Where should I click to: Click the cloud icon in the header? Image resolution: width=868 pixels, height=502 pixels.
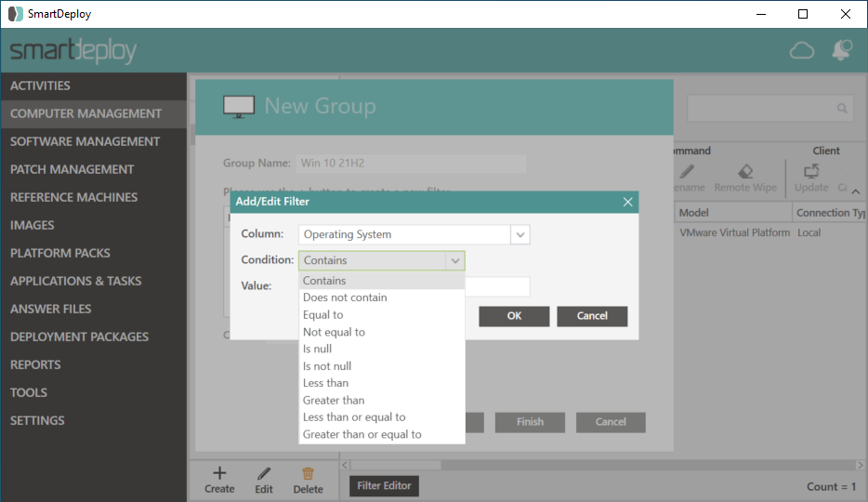(802, 51)
